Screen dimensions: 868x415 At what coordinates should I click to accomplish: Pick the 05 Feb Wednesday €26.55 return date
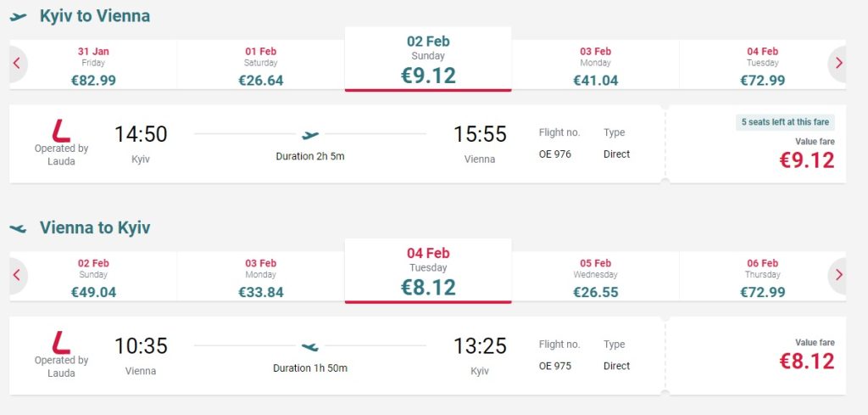[x=595, y=278]
